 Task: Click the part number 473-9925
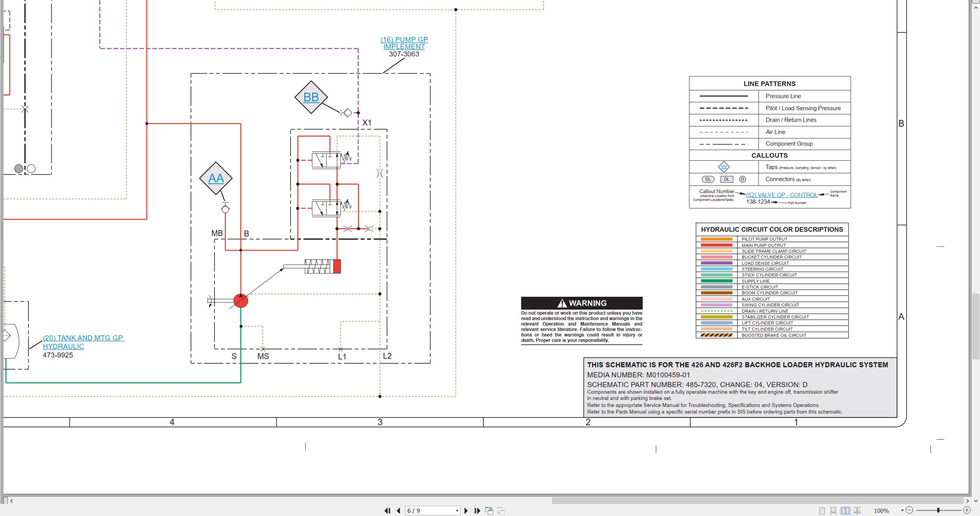[x=58, y=355]
